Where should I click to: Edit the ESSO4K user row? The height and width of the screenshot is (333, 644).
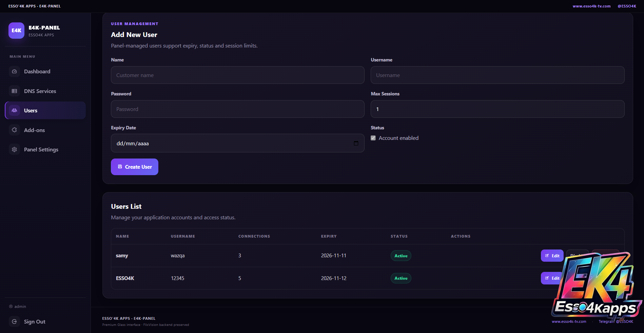[x=551, y=278]
